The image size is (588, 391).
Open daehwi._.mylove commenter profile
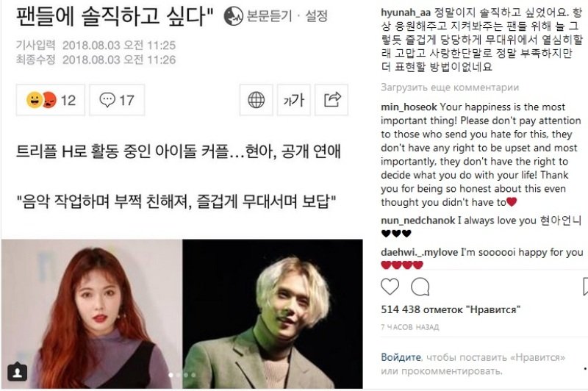tap(419, 252)
